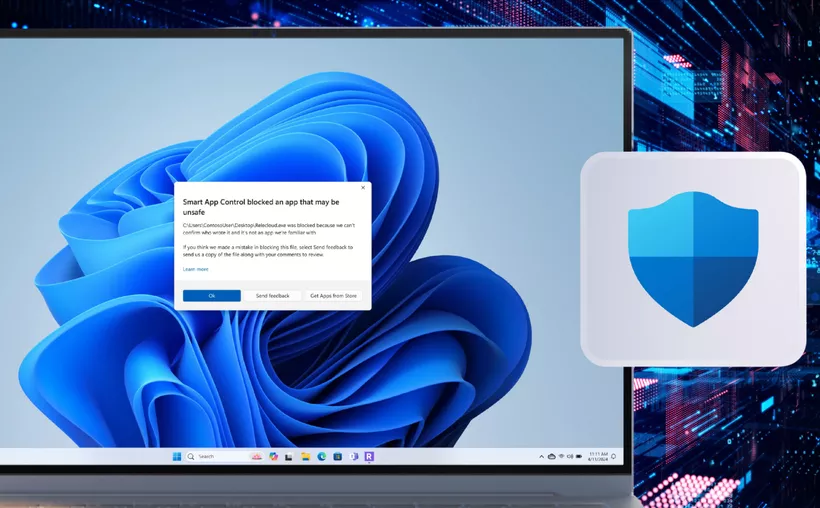Open the taskbar clock and date
This screenshot has width=820, height=508.
point(597,456)
